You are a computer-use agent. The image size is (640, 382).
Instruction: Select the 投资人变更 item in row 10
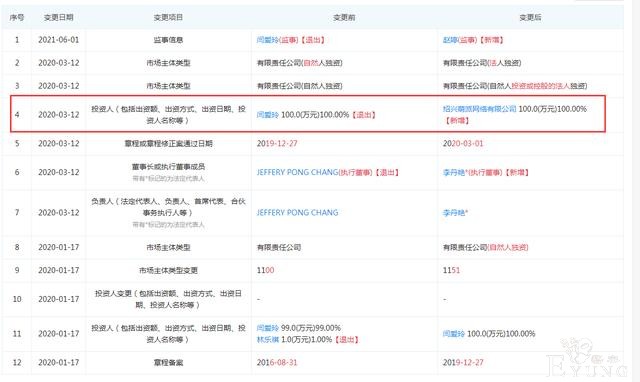[x=168, y=299]
